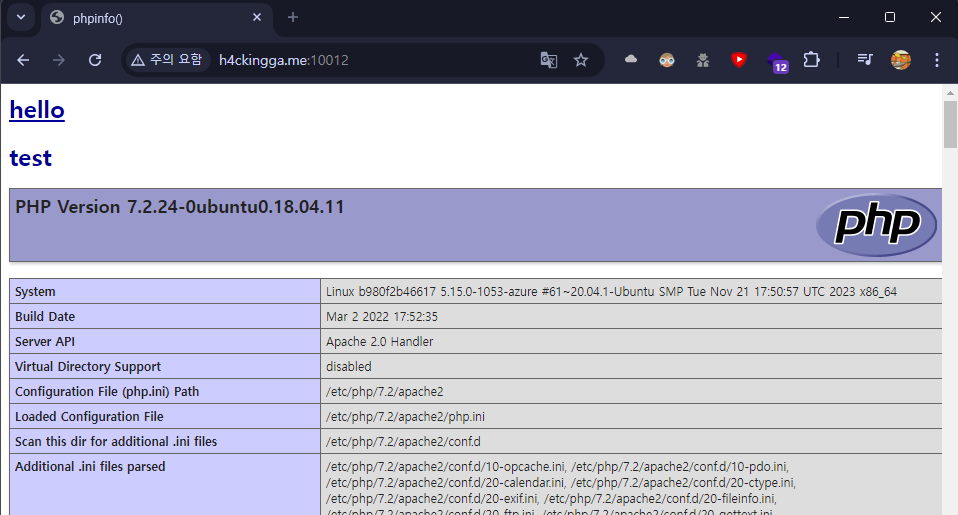
Task: Bookmark this page with the star
Action: tap(581, 60)
